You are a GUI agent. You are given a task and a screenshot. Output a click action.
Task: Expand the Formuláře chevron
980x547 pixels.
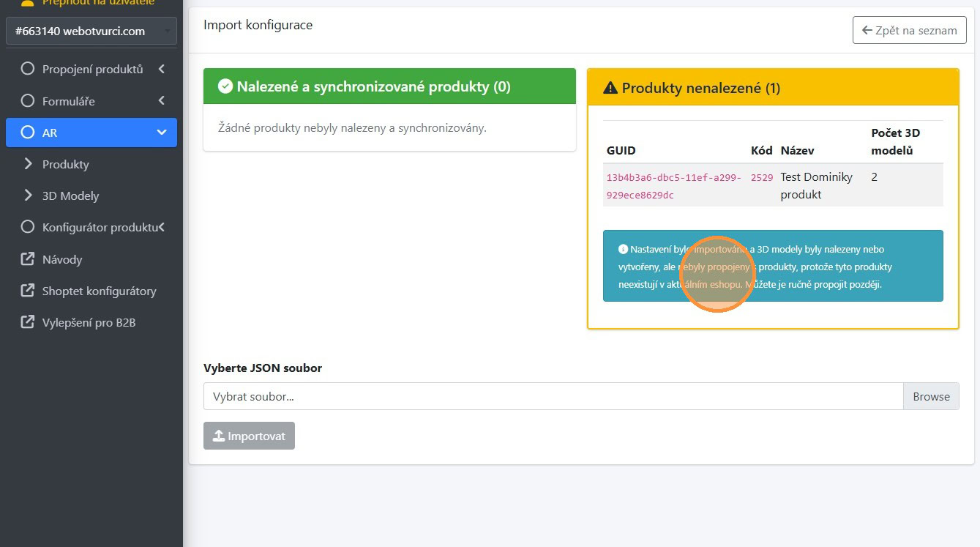click(x=161, y=101)
